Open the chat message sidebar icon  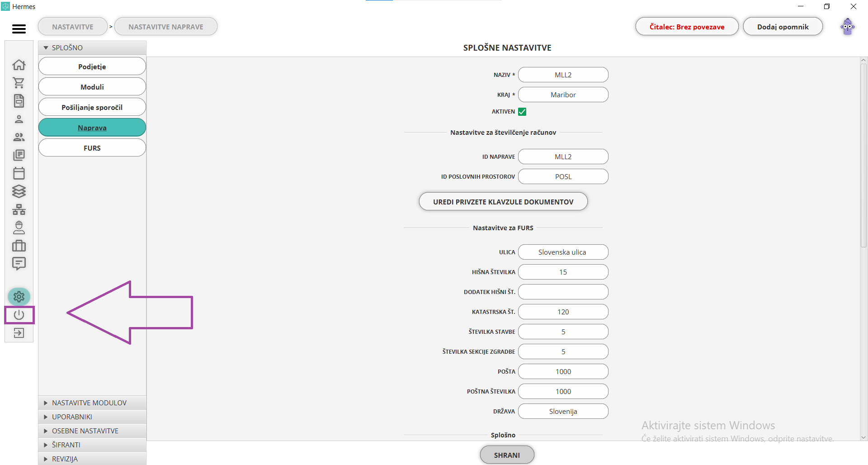tap(19, 264)
